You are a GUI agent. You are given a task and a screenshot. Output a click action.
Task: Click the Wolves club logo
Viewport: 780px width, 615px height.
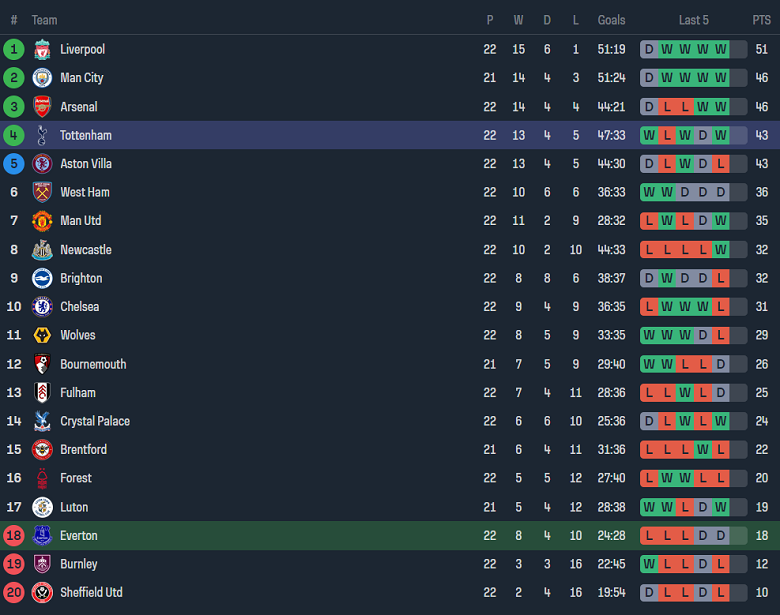pyautogui.click(x=42, y=335)
